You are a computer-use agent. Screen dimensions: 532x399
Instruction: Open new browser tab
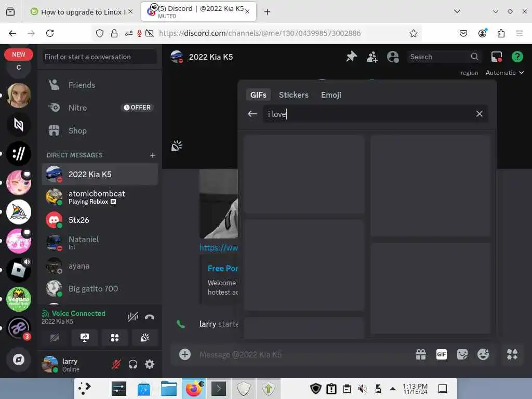click(x=268, y=12)
